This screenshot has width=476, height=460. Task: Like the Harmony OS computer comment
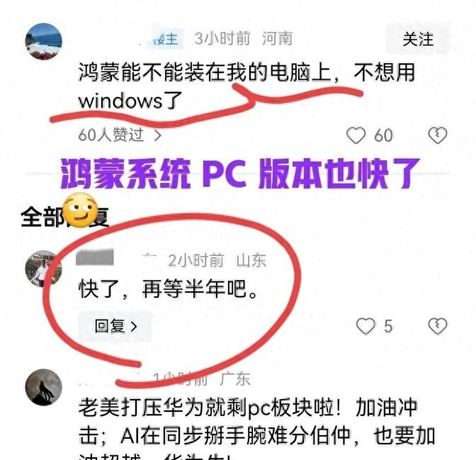click(356, 135)
